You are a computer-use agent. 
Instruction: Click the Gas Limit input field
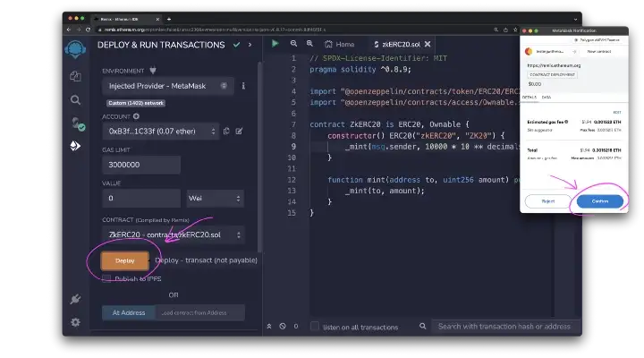click(x=141, y=165)
